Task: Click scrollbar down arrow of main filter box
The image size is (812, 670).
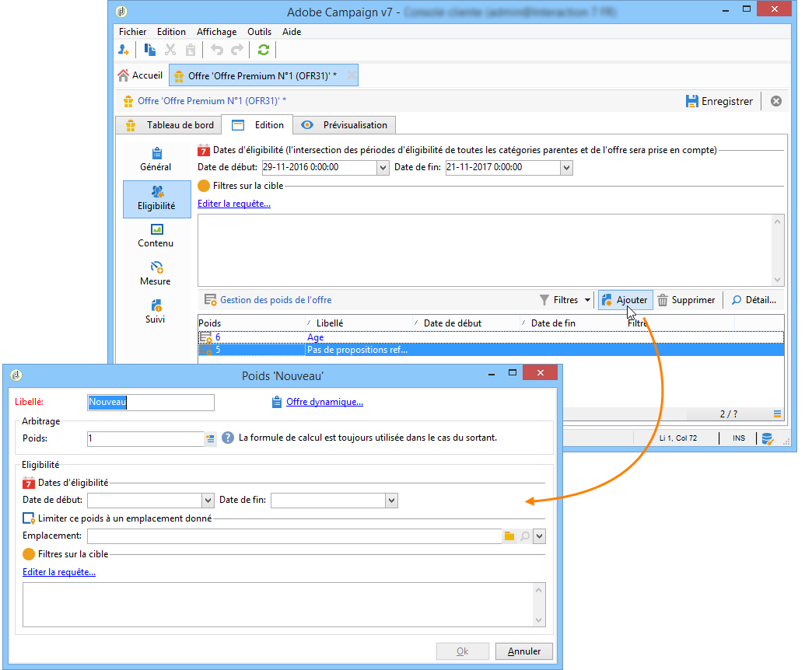Action: pyautogui.click(x=777, y=279)
